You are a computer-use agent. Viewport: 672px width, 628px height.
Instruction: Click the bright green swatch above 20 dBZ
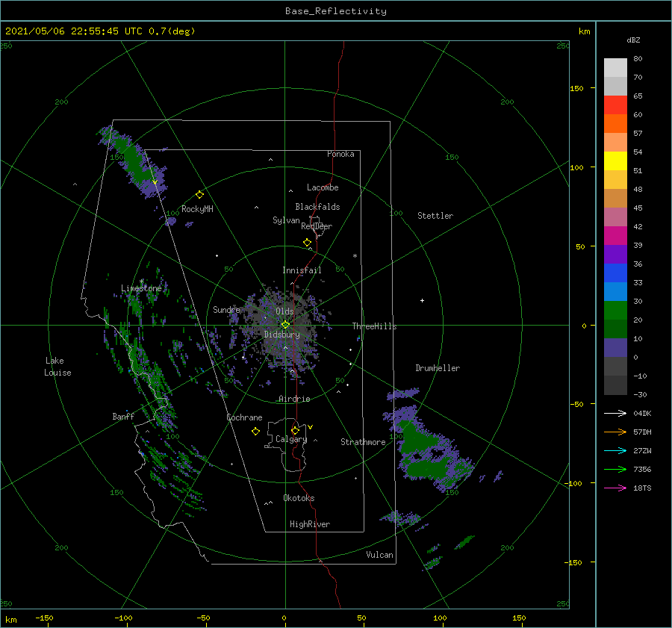pos(615,311)
